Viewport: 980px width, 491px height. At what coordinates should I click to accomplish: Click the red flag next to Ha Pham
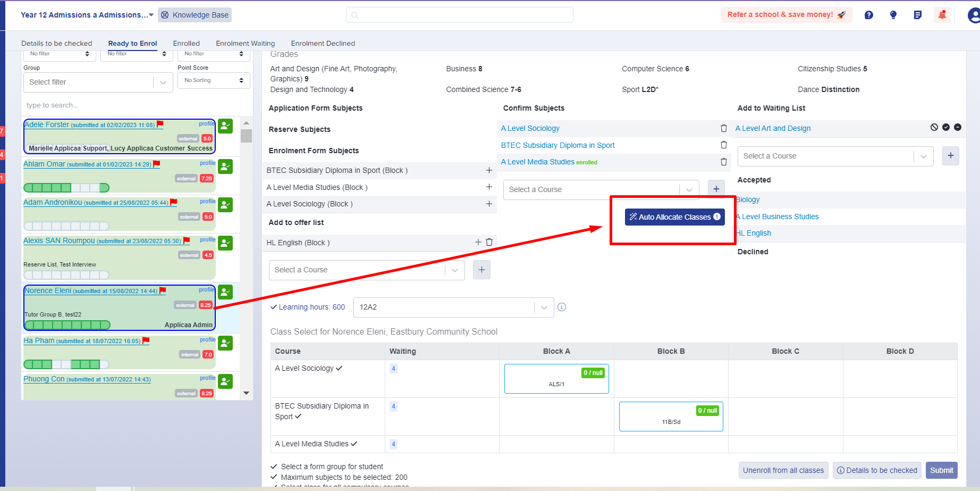pyautogui.click(x=146, y=340)
